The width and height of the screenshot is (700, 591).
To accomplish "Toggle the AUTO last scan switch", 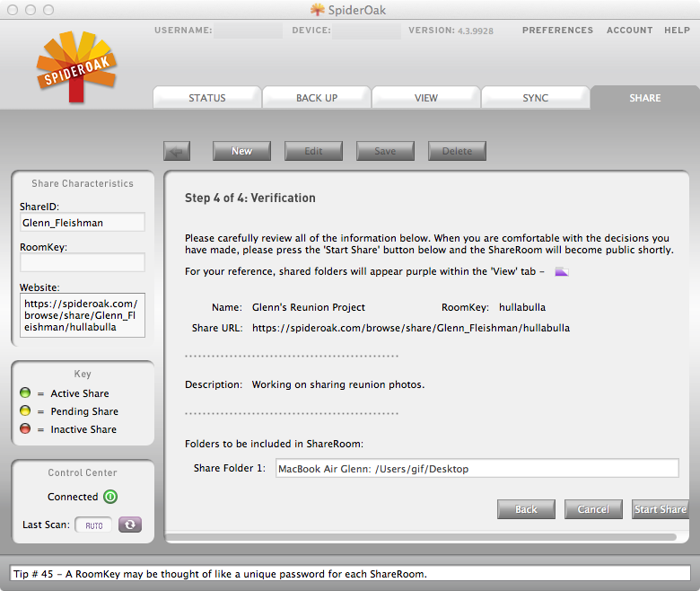I will pos(93,525).
